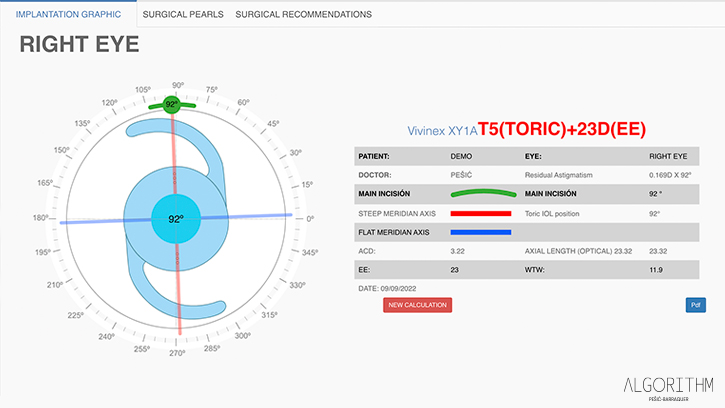
Task: Click the New Calculation button
Action: coord(418,305)
